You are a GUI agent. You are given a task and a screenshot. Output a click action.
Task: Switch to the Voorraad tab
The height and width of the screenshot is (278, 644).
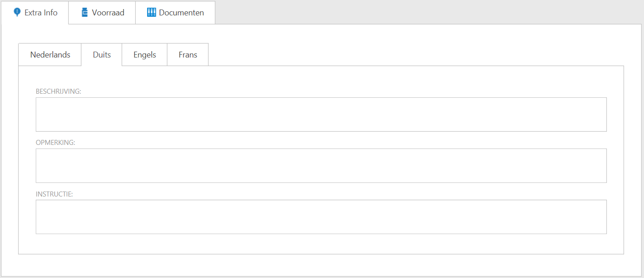click(x=108, y=13)
